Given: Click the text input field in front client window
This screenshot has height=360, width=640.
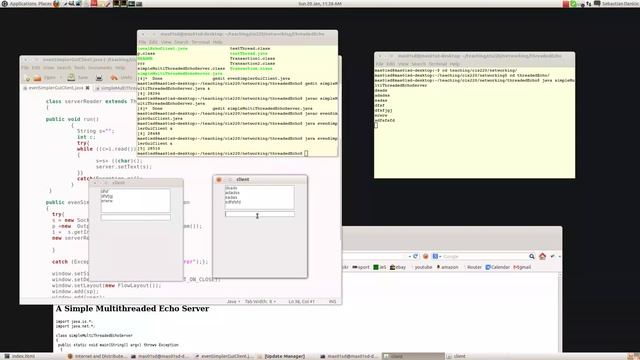Looking at the screenshot, I should point(260,214).
